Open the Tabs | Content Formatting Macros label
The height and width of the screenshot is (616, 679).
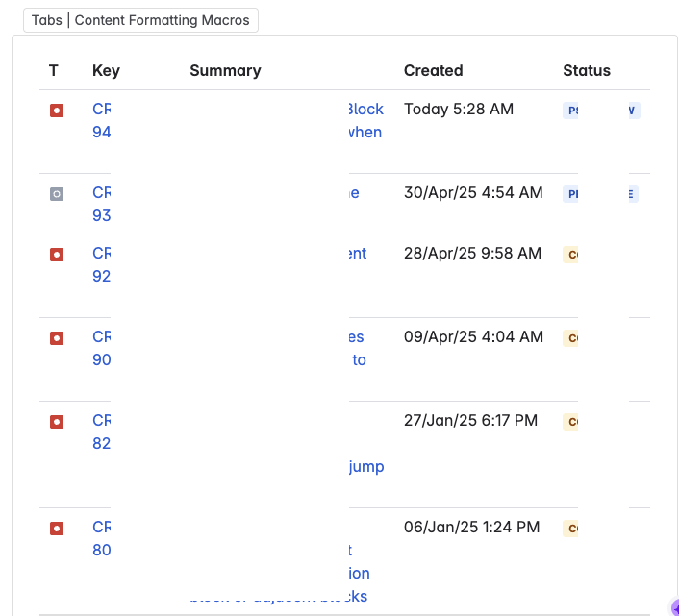coord(140,20)
